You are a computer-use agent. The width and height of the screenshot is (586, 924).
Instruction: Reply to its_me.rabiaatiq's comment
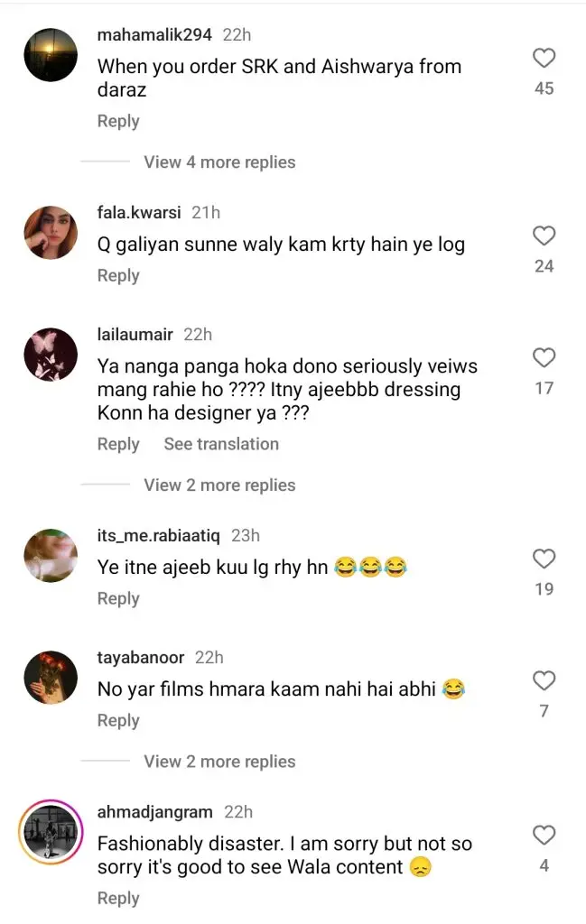[118, 598]
